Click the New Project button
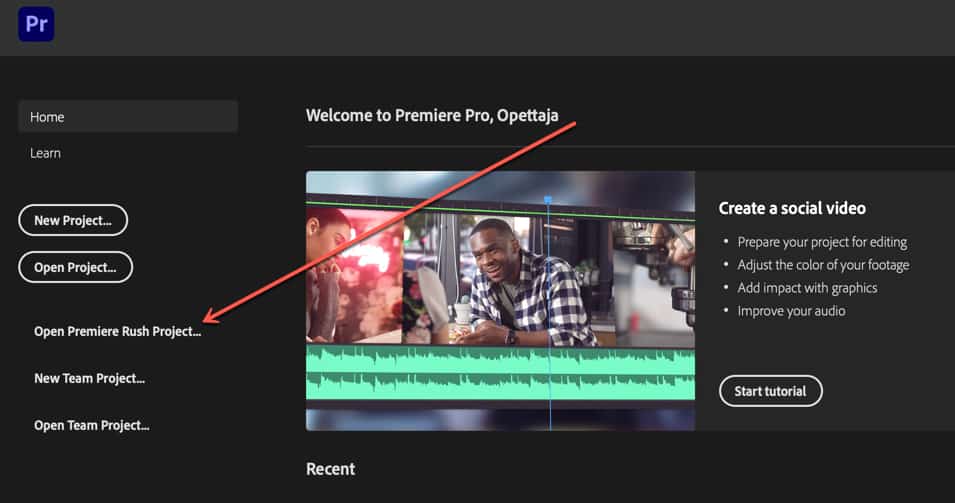 (x=73, y=220)
